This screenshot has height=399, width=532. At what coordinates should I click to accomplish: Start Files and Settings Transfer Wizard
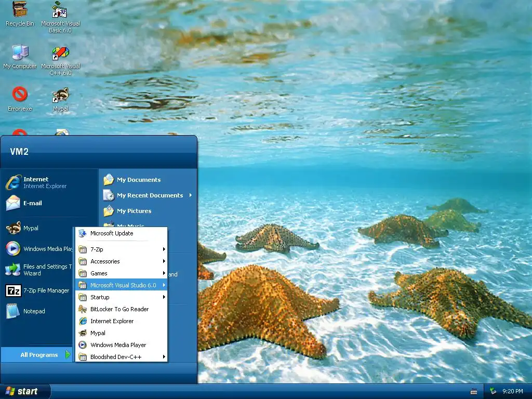coord(38,270)
